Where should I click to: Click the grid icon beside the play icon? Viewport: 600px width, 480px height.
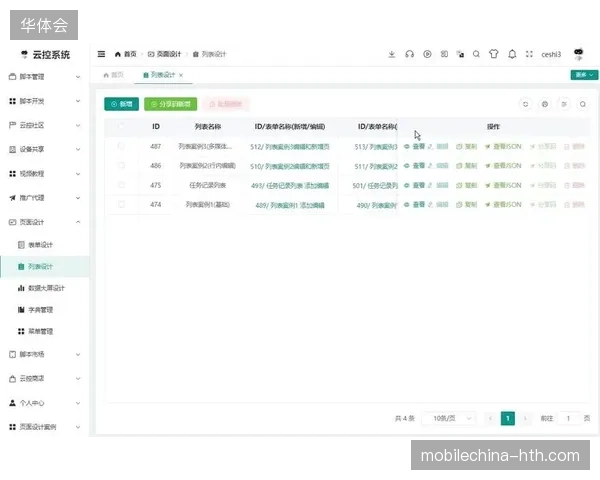pyautogui.click(x=444, y=54)
